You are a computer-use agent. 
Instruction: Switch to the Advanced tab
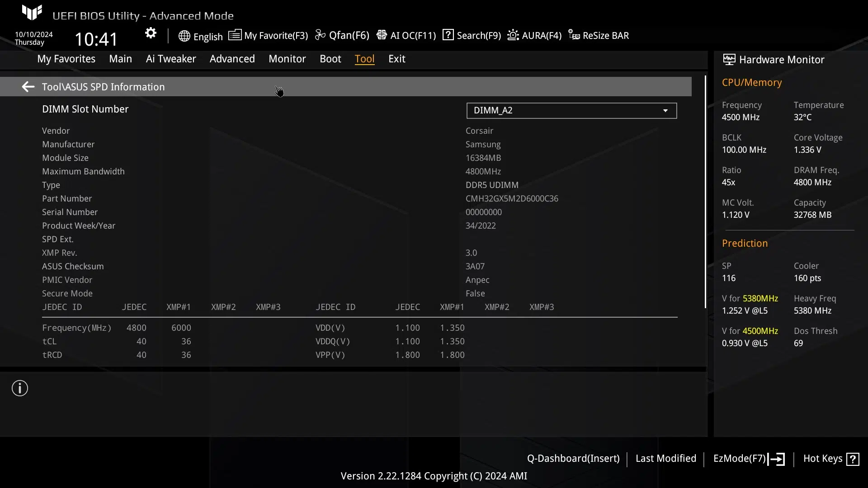coord(232,59)
